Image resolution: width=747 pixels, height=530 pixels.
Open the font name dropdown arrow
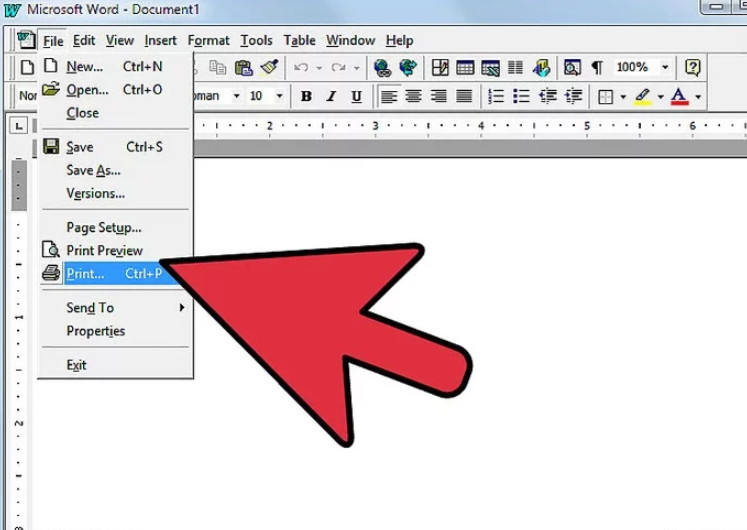click(x=236, y=96)
